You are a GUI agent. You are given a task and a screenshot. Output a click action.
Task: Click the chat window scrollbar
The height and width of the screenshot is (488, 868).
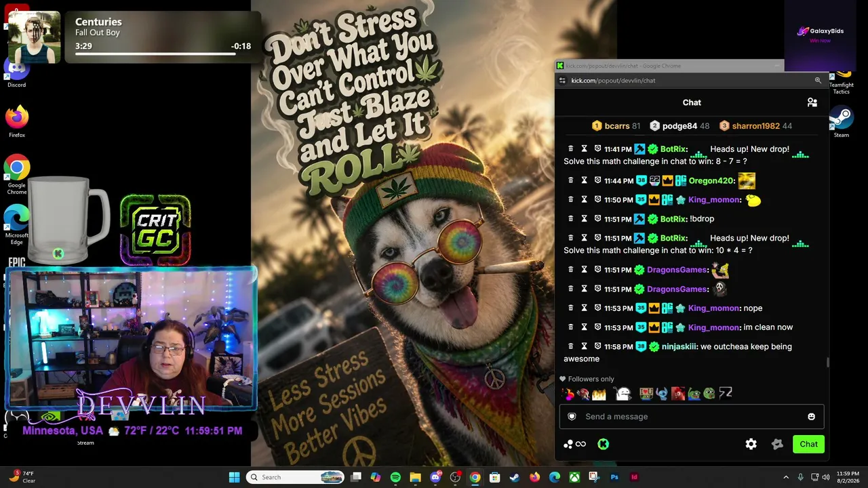[827, 363]
